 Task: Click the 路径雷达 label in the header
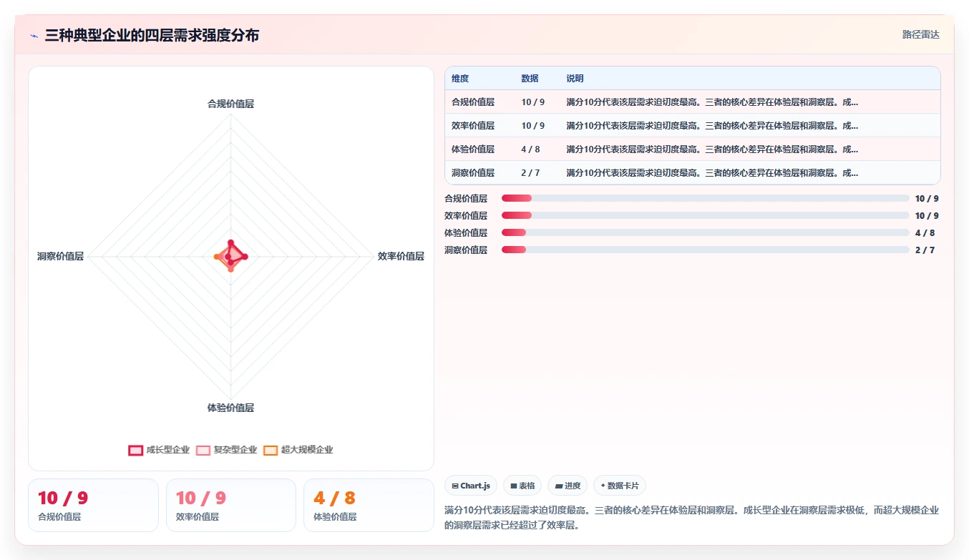tap(921, 34)
